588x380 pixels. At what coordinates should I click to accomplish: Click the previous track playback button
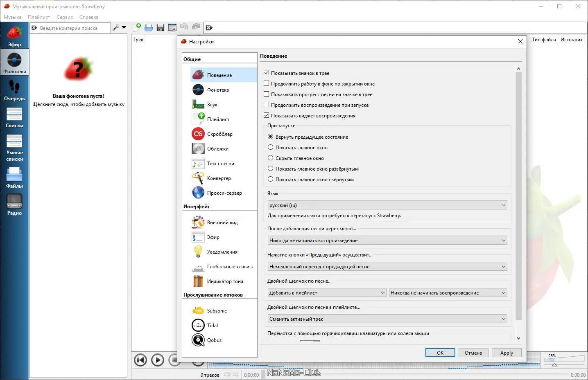[x=140, y=360]
